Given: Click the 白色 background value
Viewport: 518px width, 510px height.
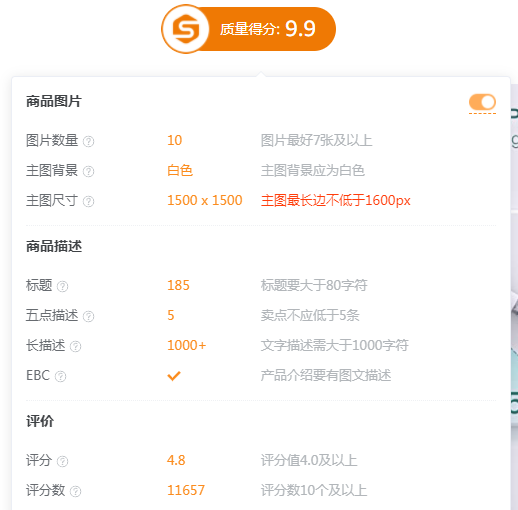Looking at the screenshot, I should coord(180,170).
